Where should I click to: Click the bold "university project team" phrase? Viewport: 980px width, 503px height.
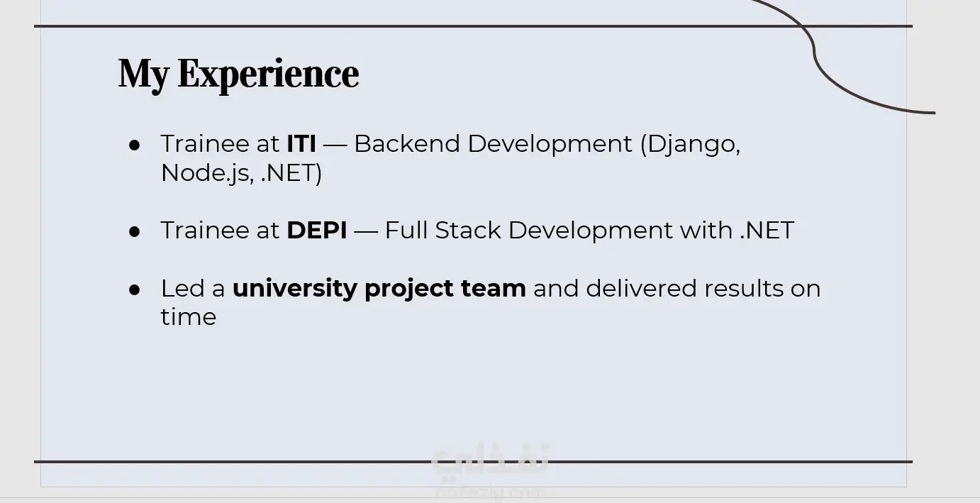click(379, 289)
